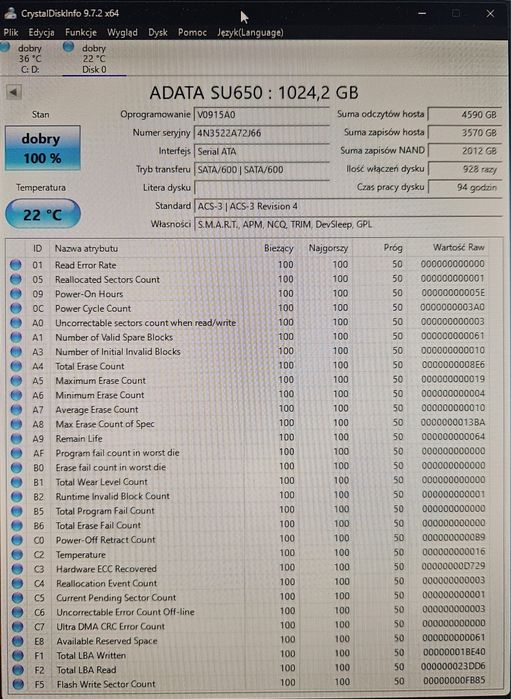Click the status icon for Power-On Hours
Image resolution: width=511 pixels, height=699 pixels.
(x=16, y=294)
